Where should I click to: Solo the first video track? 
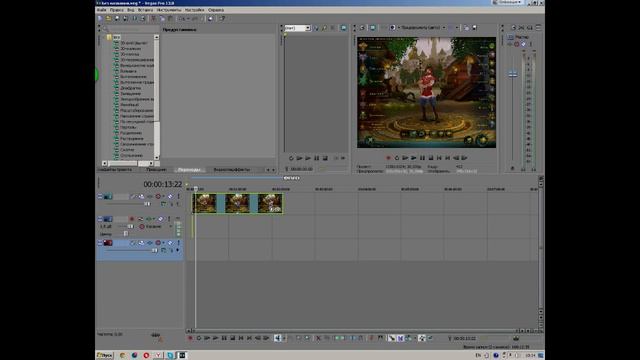[x=178, y=196]
